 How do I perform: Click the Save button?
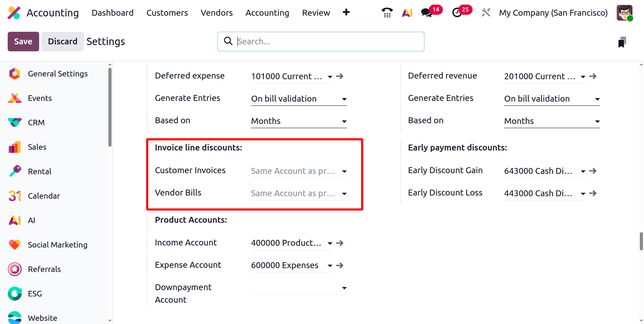[x=23, y=41]
